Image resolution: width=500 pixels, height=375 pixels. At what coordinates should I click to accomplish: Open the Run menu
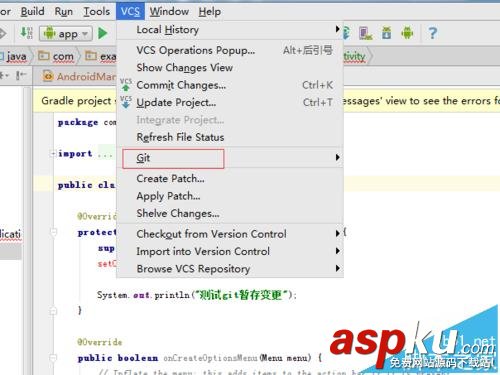(x=63, y=11)
